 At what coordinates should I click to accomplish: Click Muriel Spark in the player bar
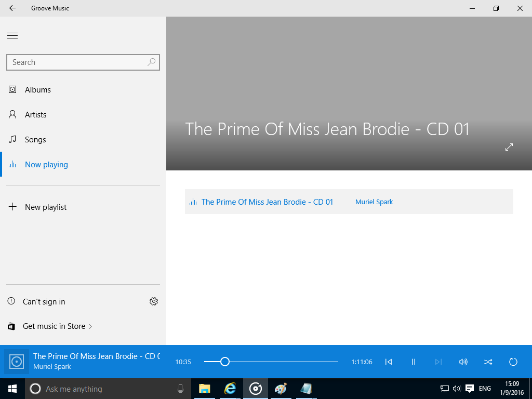[x=52, y=366]
